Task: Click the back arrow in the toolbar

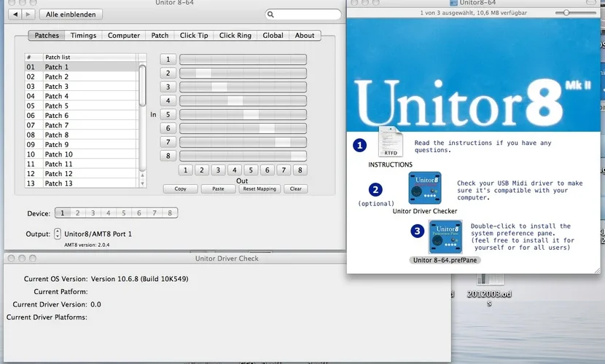Action: click(x=16, y=14)
